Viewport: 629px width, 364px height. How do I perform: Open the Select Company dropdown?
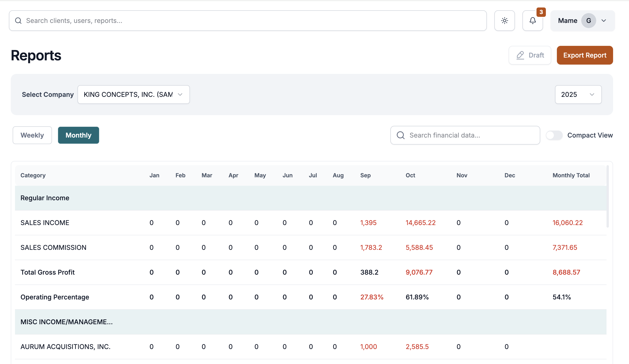click(133, 95)
